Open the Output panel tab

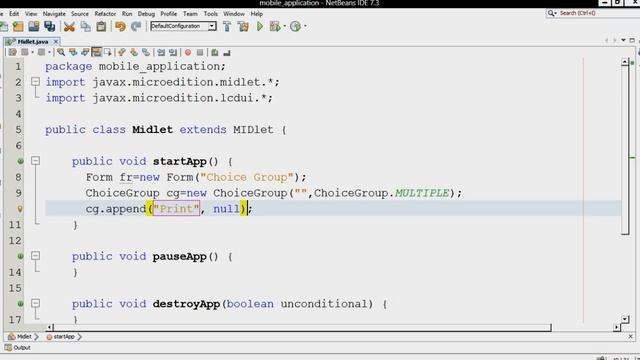click(18, 348)
